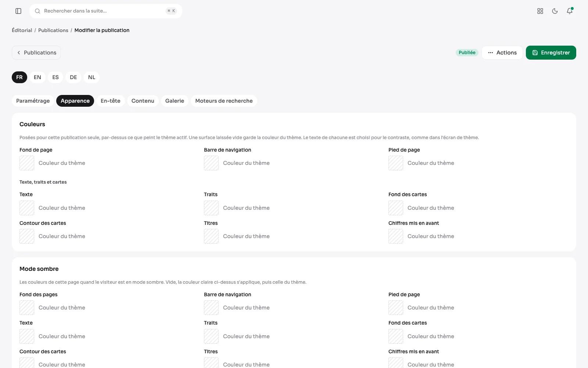Click the Mode sombre section heading

click(39, 269)
